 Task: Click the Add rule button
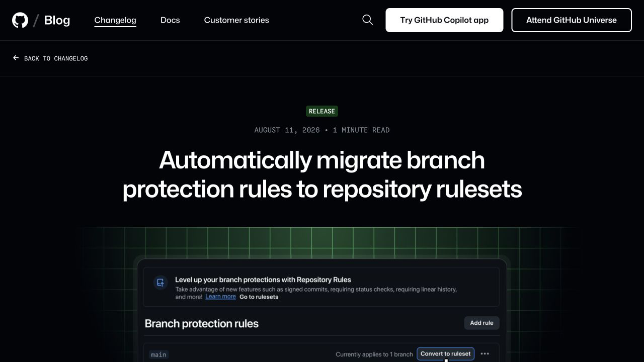482,323
